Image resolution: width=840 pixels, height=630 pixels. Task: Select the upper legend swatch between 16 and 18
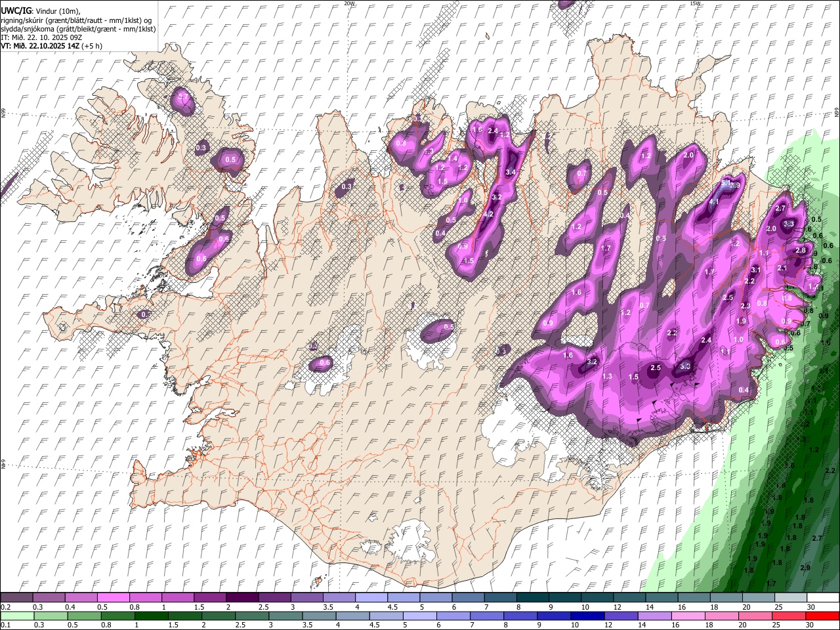(694, 597)
